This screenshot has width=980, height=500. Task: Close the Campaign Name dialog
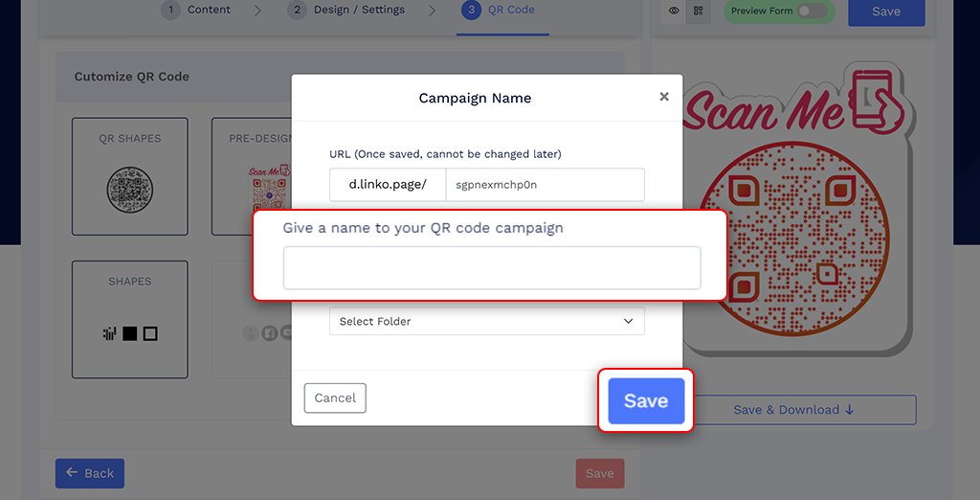click(x=664, y=97)
